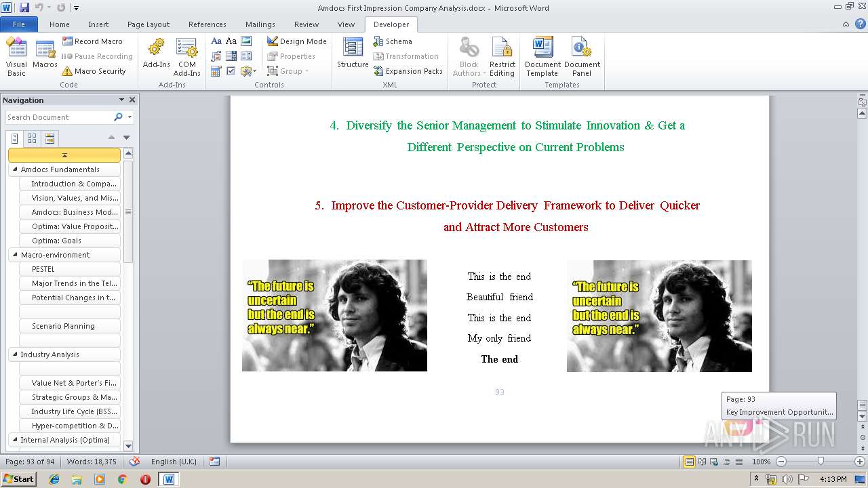Open the Windows Start menu
Image resolution: width=868 pixels, height=488 pixels.
tap(19, 479)
